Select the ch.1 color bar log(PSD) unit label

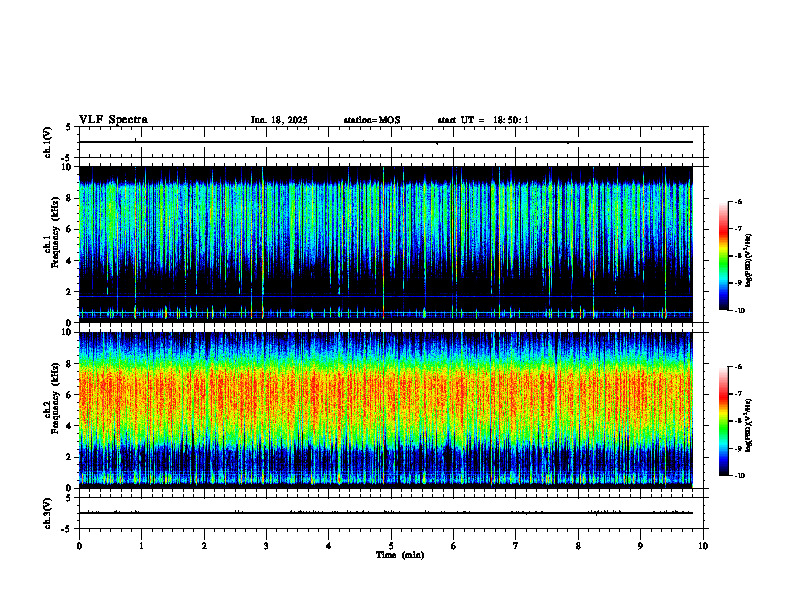749,261
